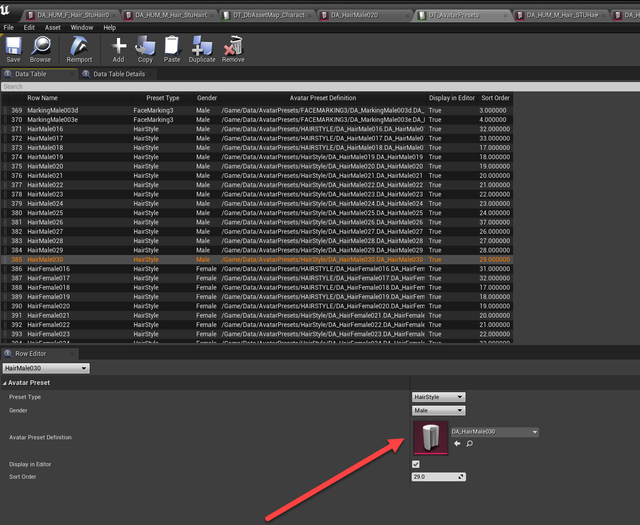Screen dimensions: 640x525
Task: Select the HairFemale022 row
Action: pyautogui.click(x=257, y=325)
